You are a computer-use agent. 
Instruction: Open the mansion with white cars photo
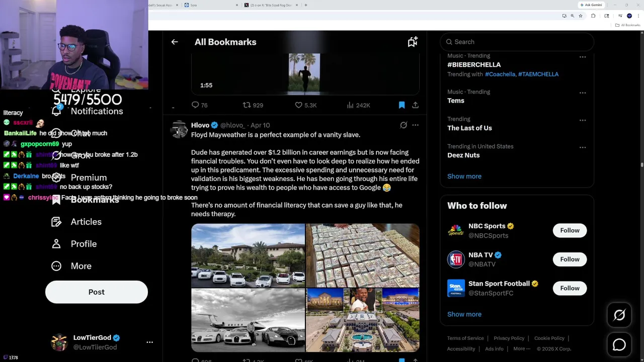(248, 255)
